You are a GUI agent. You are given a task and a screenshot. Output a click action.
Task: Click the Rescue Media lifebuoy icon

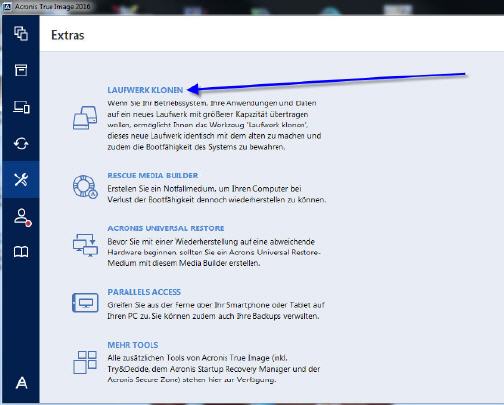[85, 187]
